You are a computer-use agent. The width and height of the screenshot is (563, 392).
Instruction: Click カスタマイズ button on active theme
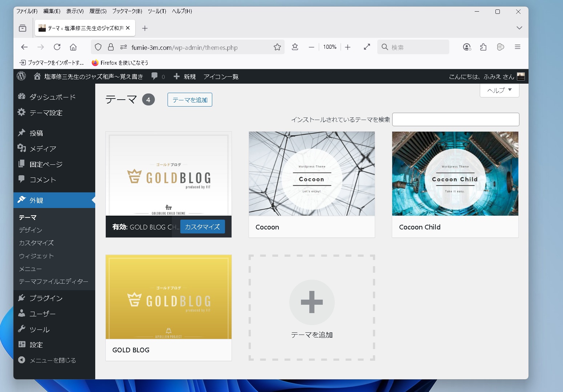pyautogui.click(x=202, y=227)
